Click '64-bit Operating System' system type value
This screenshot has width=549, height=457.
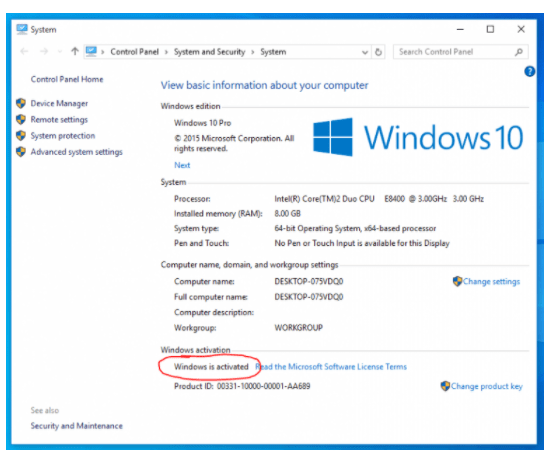[355, 229]
